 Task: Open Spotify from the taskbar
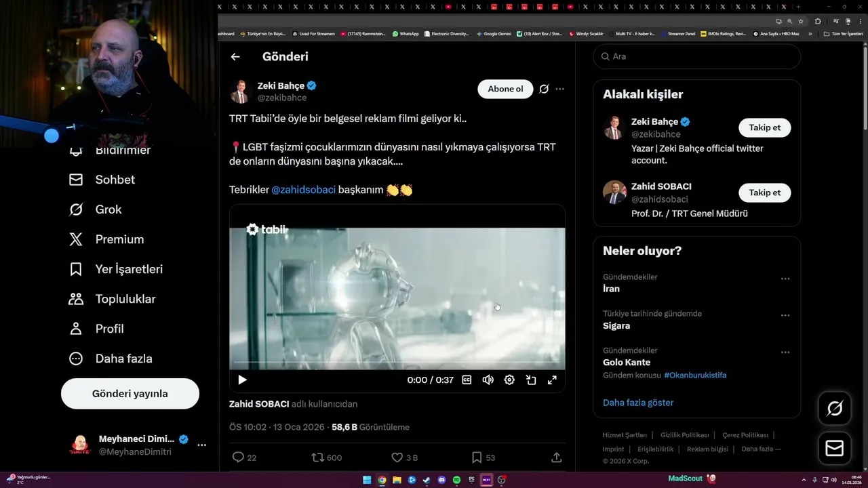456,480
